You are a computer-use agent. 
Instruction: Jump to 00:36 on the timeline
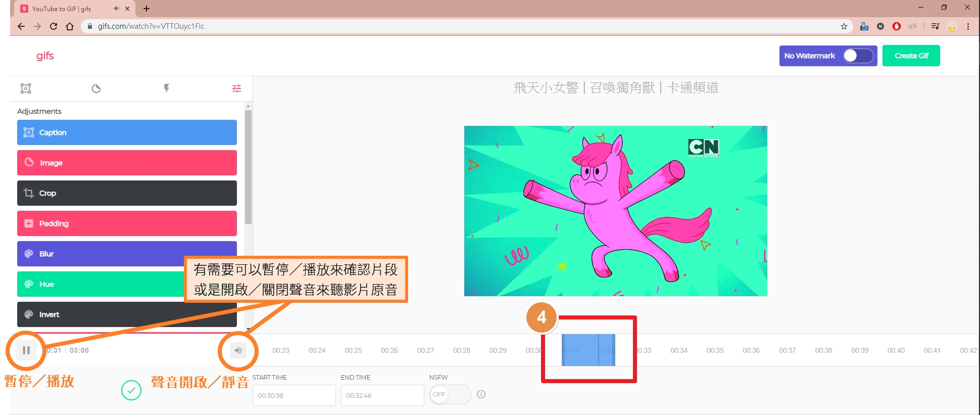click(x=751, y=350)
